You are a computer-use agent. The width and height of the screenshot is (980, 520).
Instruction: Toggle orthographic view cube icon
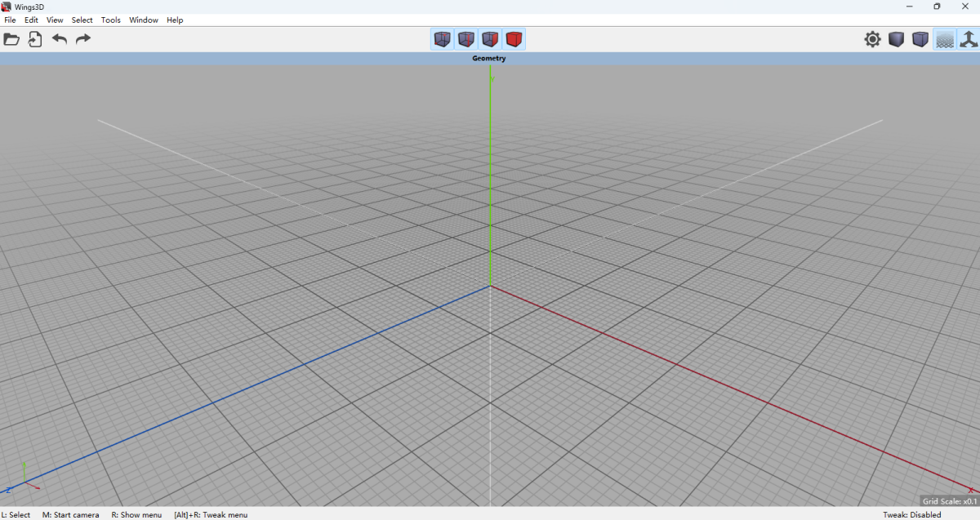pyautogui.click(x=920, y=39)
